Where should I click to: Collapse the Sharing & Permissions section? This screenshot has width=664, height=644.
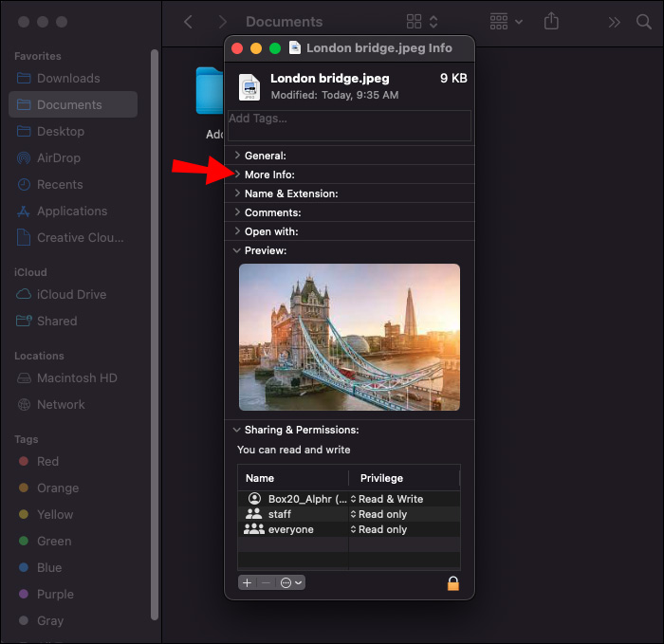[237, 430]
